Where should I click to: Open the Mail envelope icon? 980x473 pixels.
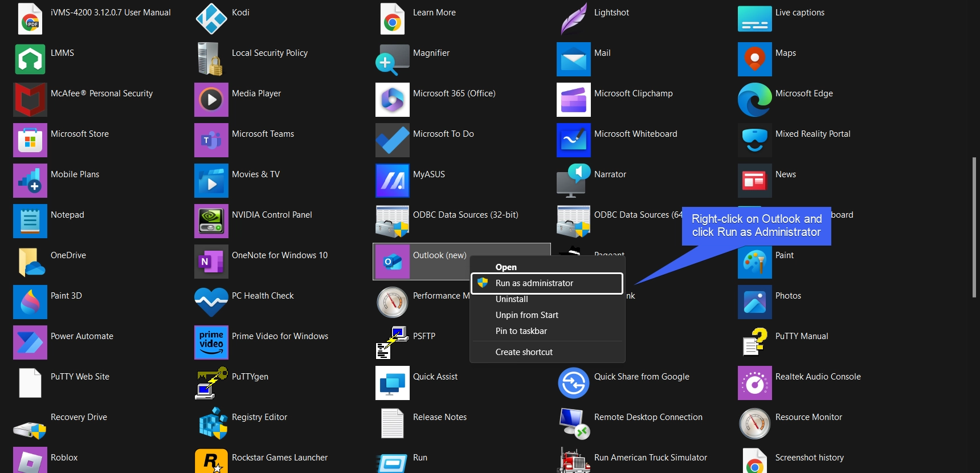(574, 59)
